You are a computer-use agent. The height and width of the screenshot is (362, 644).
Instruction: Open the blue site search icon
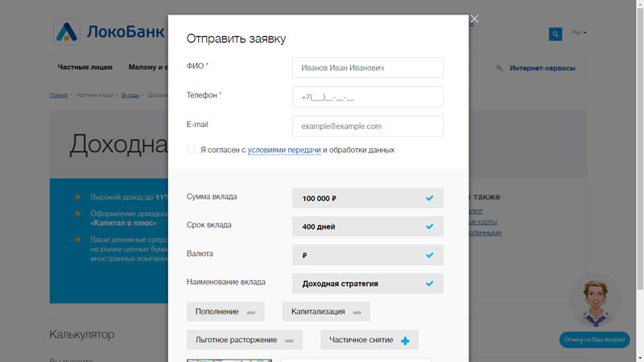(x=555, y=34)
